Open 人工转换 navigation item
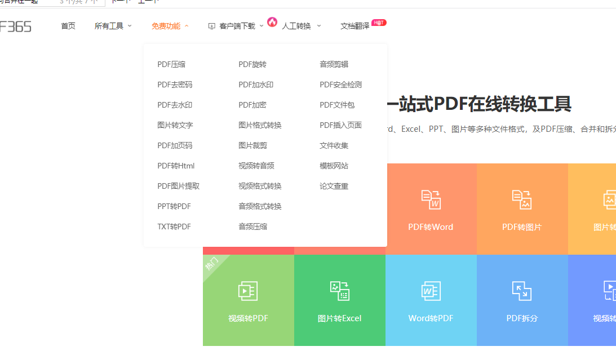This screenshot has width=616, height=364. [x=296, y=26]
